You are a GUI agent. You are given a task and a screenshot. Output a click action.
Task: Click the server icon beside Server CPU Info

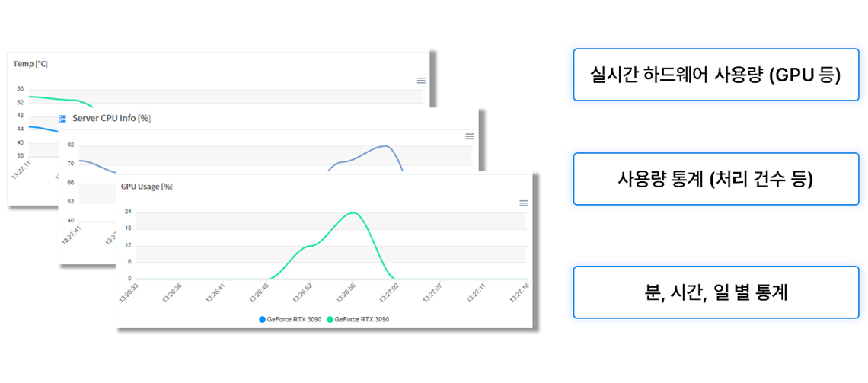(x=63, y=119)
